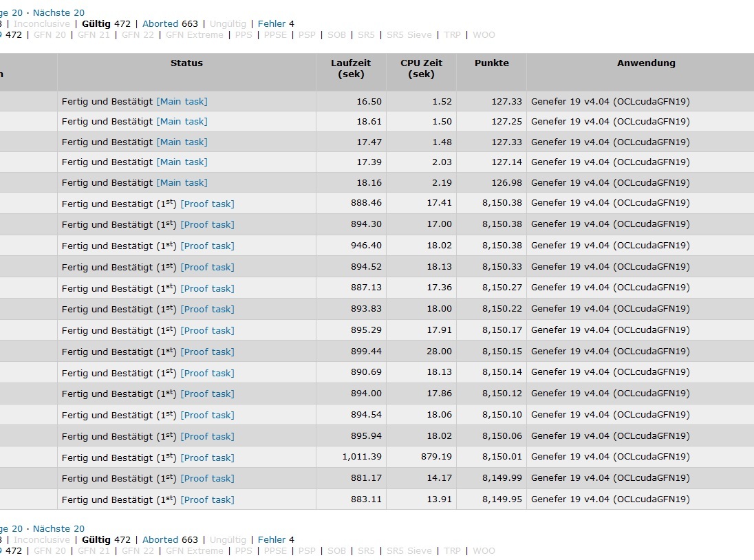Screen dimensions: 754x560
Task: Open 'Proof task' link for 946.40 sec row
Action: click(207, 246)
